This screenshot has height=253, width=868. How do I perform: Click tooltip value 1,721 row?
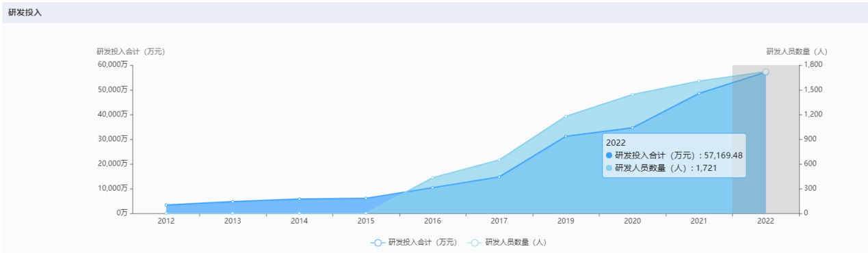661,168
